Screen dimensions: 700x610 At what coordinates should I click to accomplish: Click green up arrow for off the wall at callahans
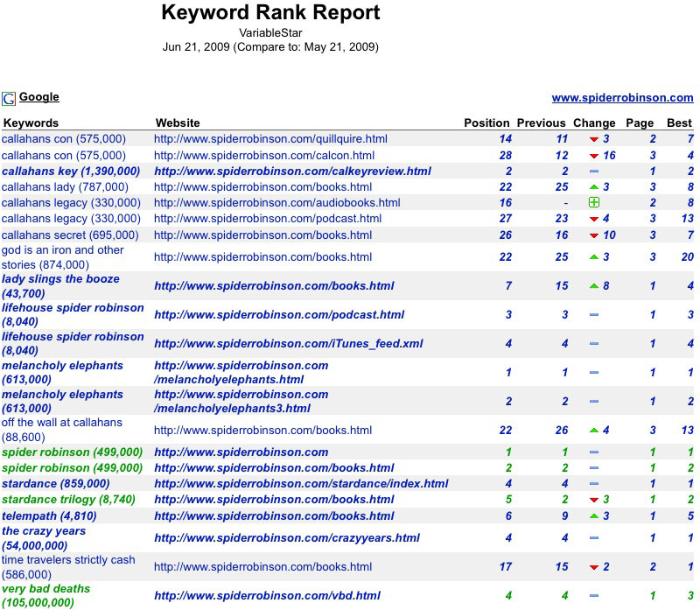point(594,430)
